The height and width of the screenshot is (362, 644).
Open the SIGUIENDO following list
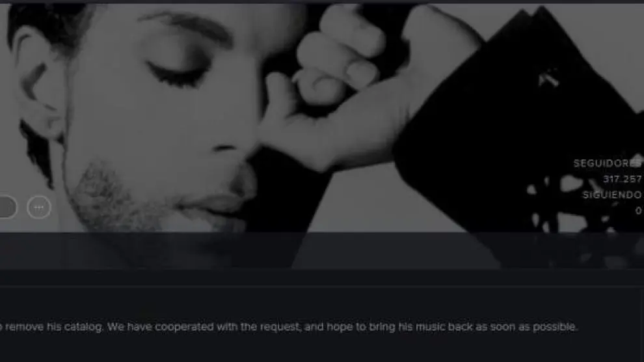[x=612, y=195]
